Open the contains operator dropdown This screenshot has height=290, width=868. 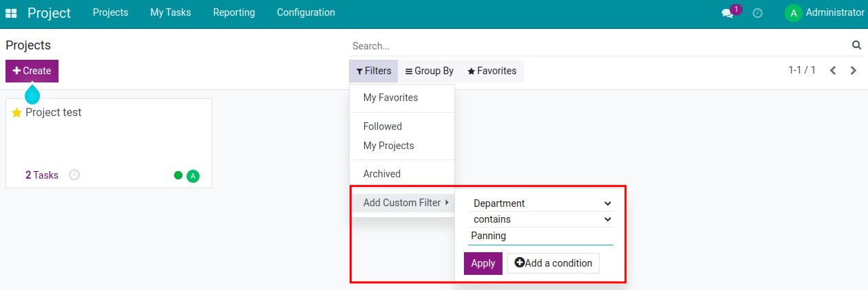540,219
